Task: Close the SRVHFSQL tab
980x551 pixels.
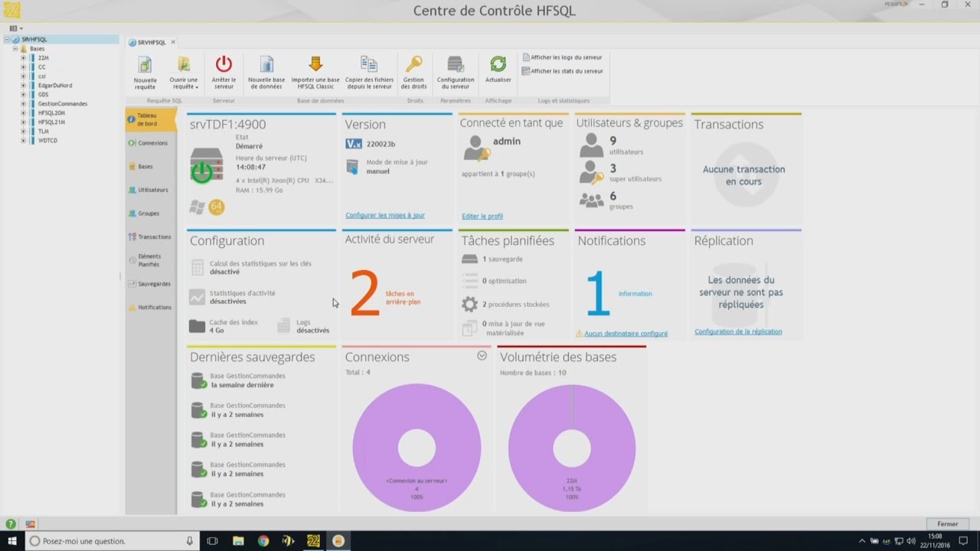Action: 173,42
